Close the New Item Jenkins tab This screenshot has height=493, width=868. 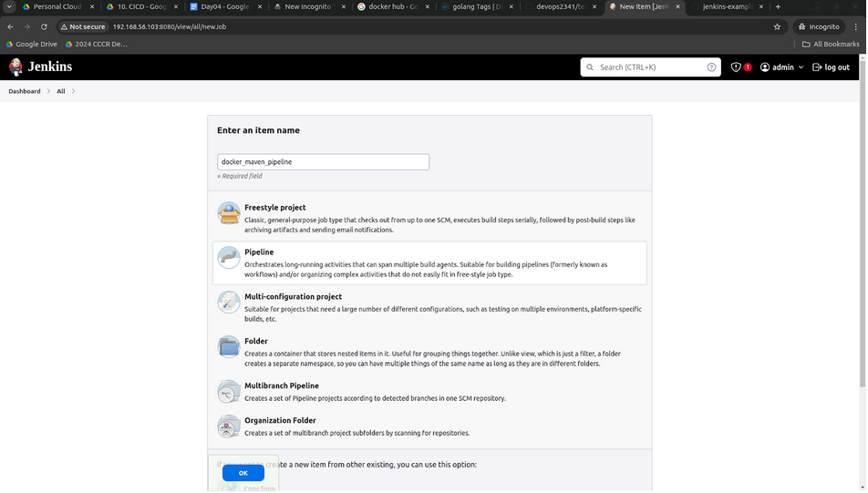678,6
